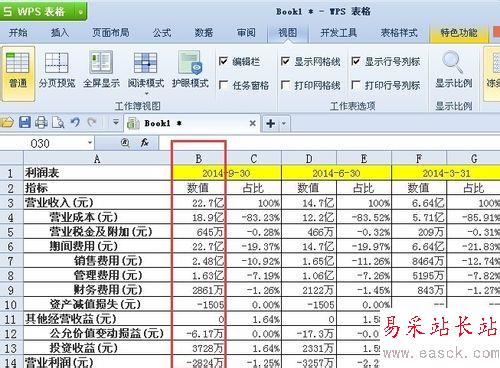Click cell with value -83.23%
This screenshot has width=500, height=368.
254,217
